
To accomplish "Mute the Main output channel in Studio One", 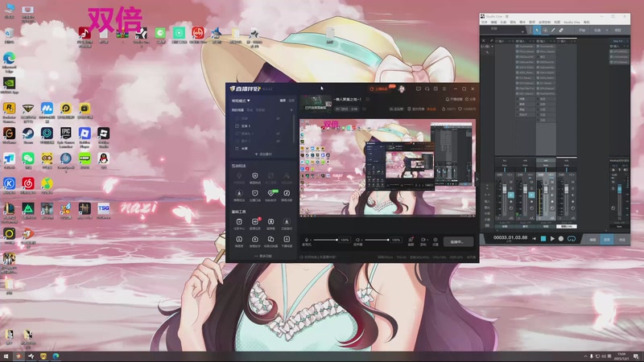I will point(613,182).
